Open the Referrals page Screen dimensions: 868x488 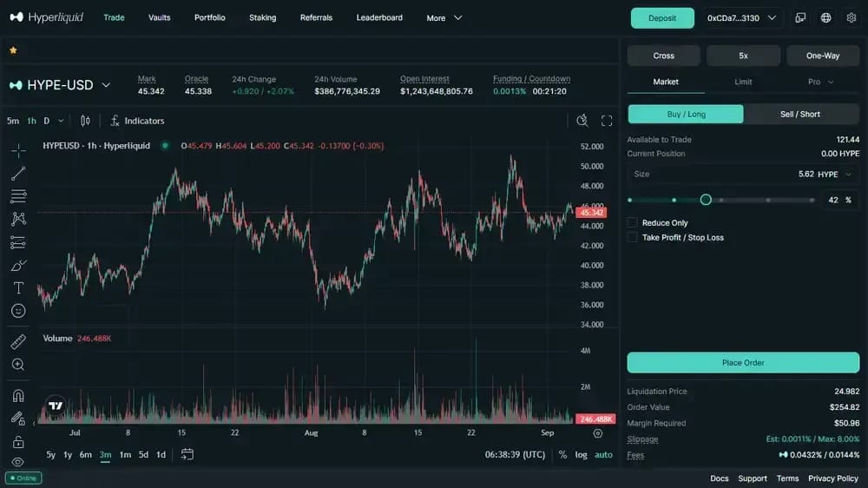(x=316, y=17)
